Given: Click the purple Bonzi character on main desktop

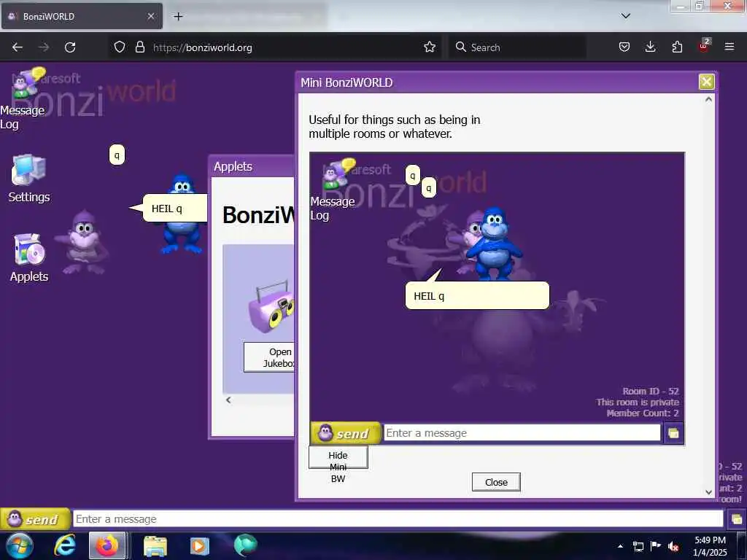Looking at the screenshot, I should click(83, 243).
